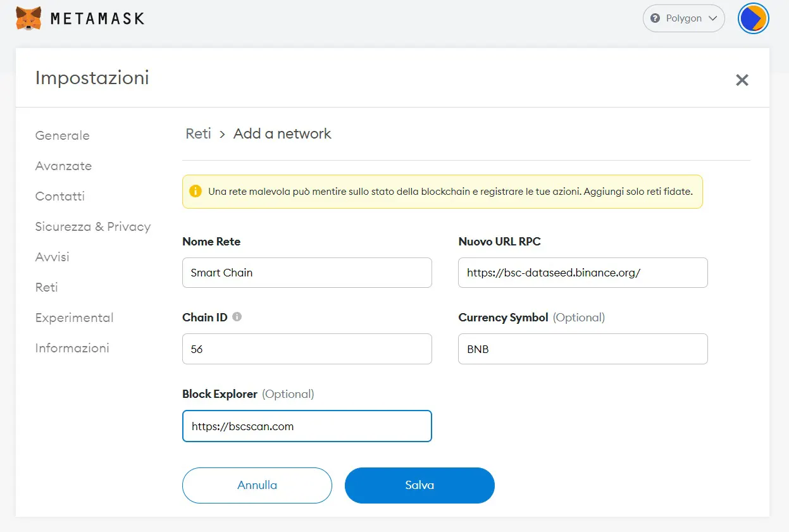The height and width of the screenshot is (532, 789).
Task: Click the Currency Symbol input field
Action: point(583,349)
